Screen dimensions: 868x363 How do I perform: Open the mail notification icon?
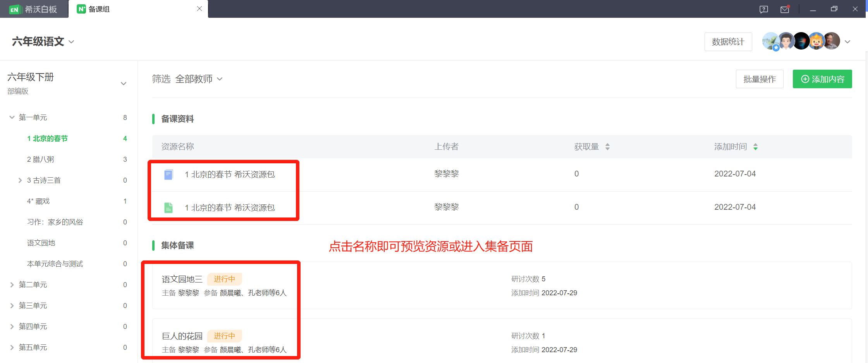point(785,9)
